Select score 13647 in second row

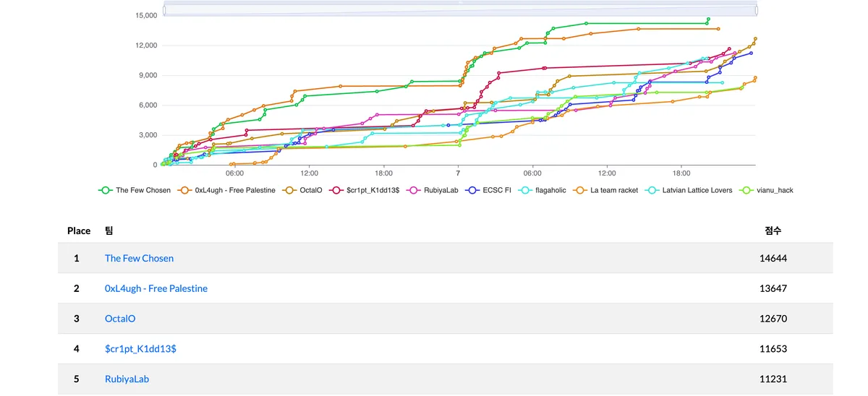point(773,288)
